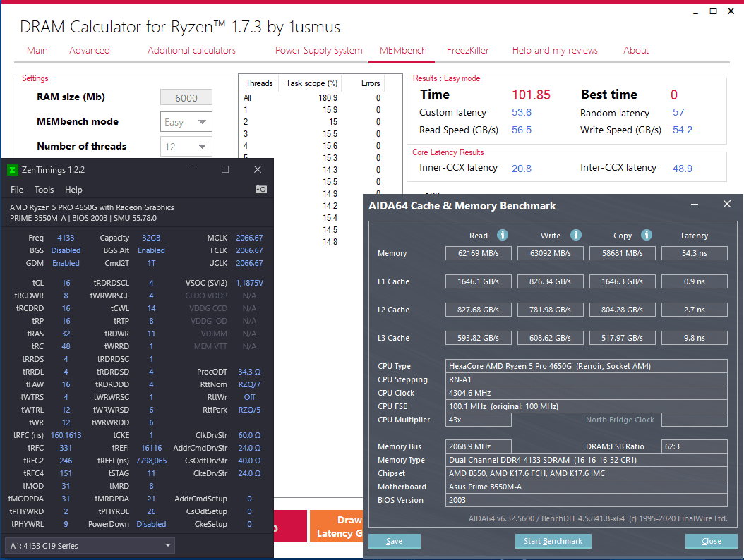
Task: Click the Time value 101.85
Action: point(531,95)
